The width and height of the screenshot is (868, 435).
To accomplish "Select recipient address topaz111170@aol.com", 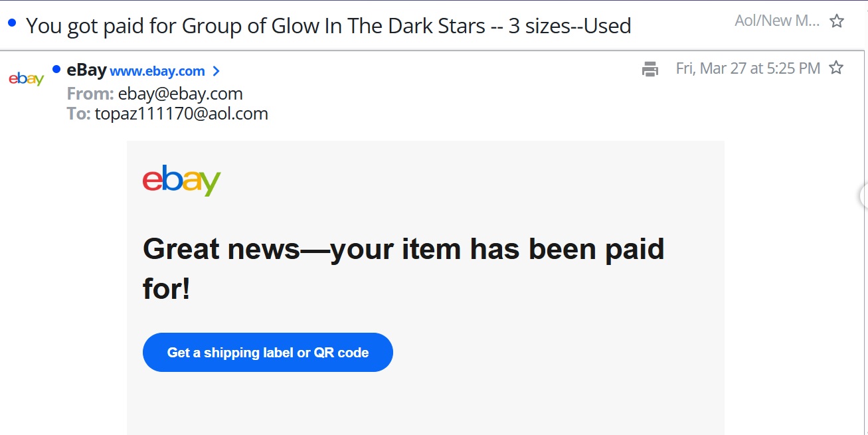I will (181, 114).
